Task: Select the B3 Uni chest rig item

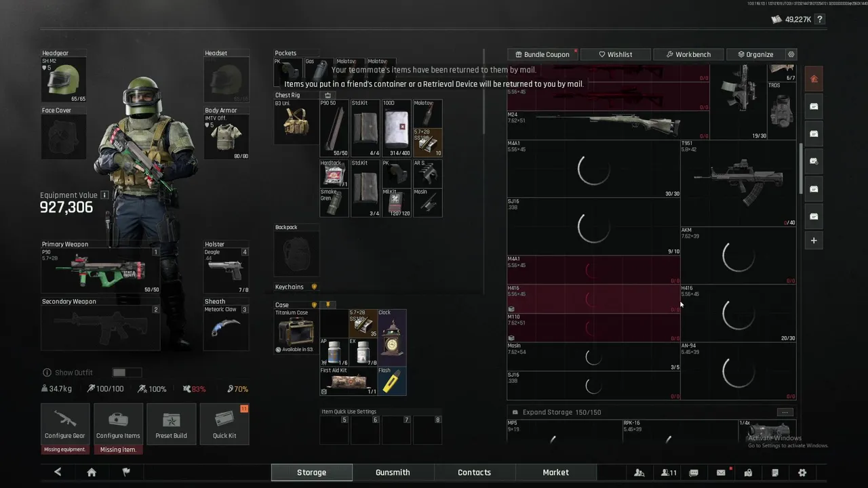Action: pos(296,122)
